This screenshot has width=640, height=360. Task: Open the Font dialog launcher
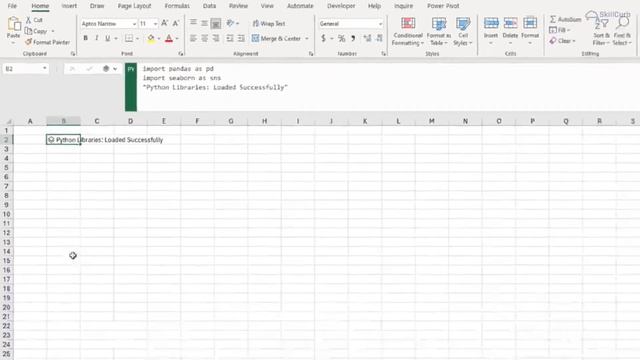(181, 53)
